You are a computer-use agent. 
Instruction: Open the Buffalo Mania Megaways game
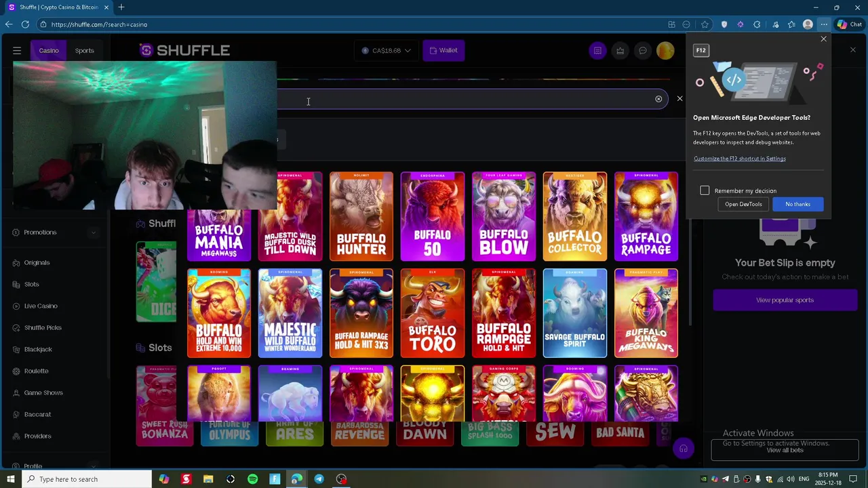click(x=219, y=236)
